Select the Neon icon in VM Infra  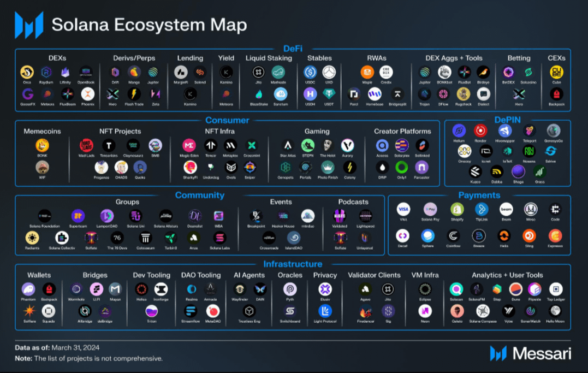pos(425,311)
